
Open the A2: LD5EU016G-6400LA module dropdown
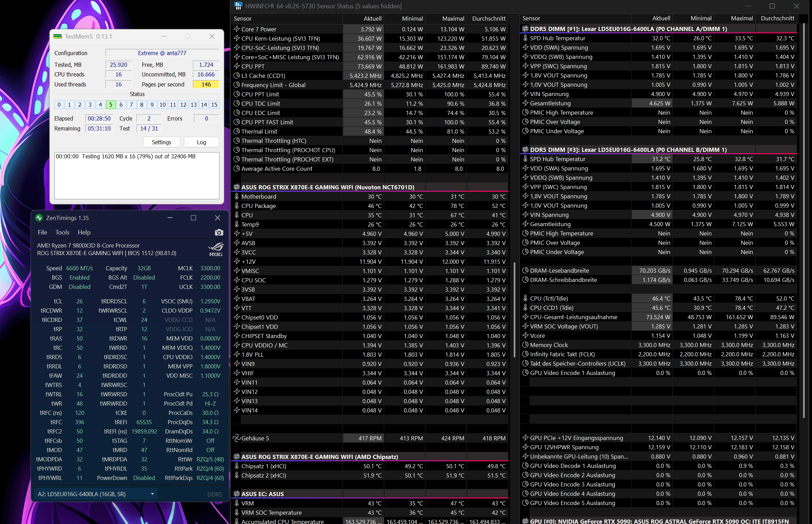95,494
